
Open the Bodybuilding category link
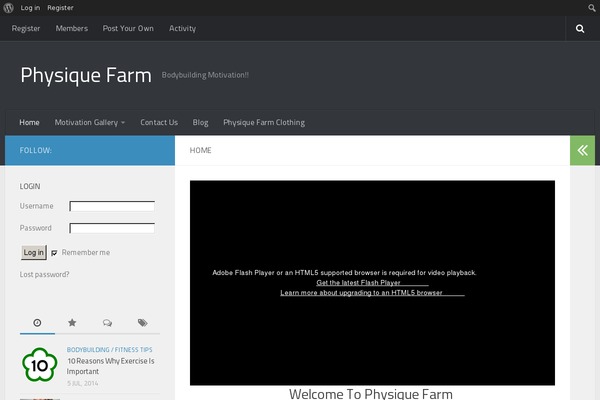[x=88, y=349]
